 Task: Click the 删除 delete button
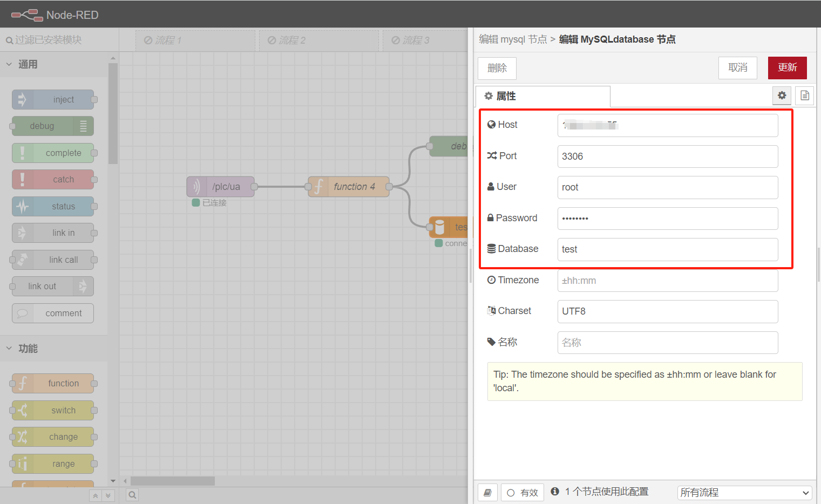pos(497,68)
